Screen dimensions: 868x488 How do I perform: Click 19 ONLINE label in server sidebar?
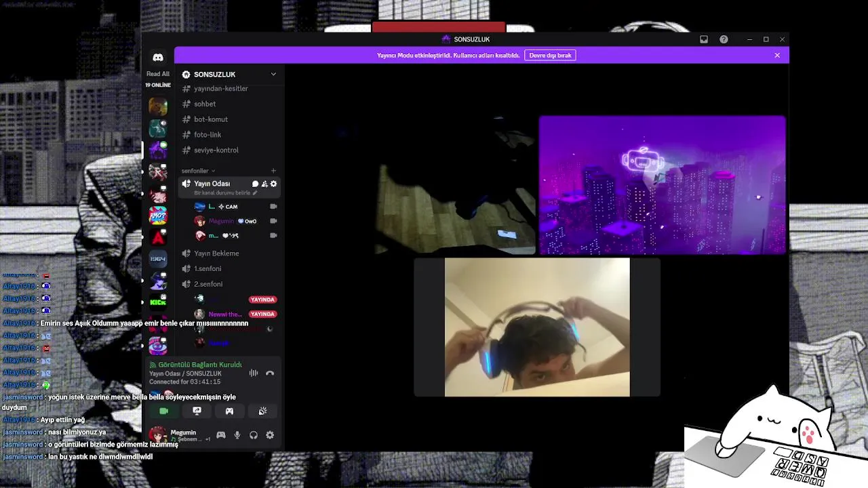click(158, 85)
